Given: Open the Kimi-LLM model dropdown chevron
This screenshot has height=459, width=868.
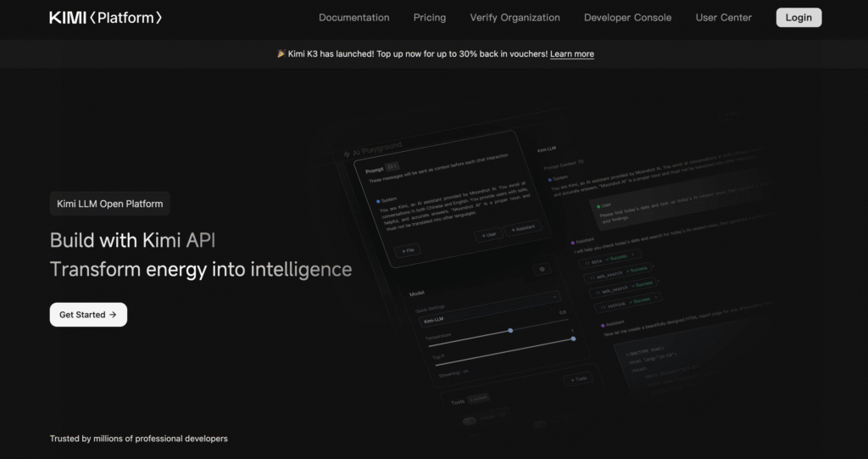Looking at the screenshot, I should (554, 297).
